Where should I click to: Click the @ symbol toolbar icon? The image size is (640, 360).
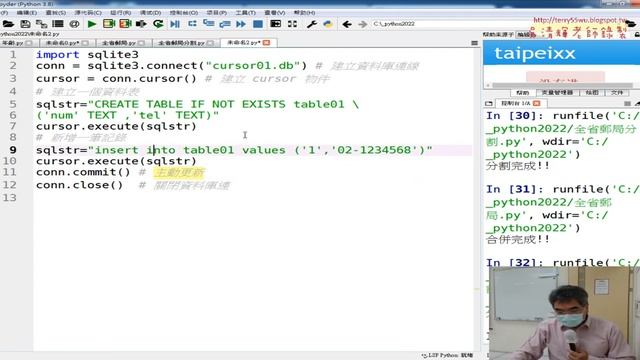coord(74,24)
